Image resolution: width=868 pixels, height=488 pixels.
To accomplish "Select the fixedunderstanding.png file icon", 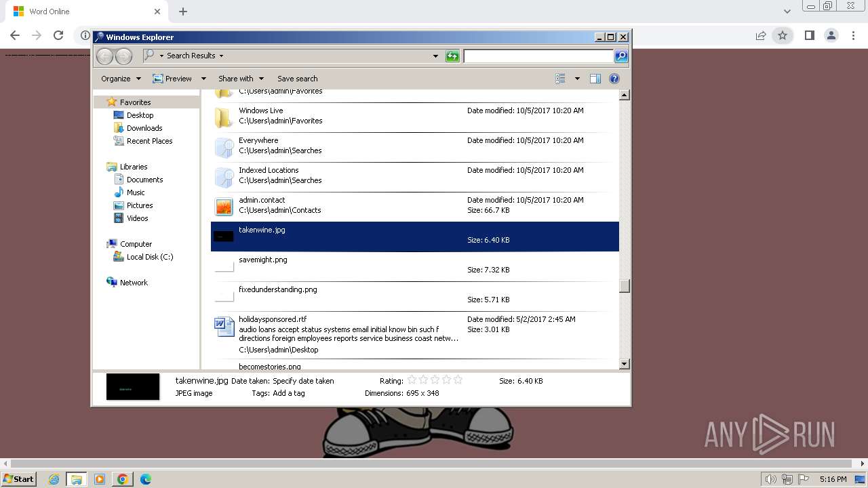I will pyautogui.click(x=224, y=296).
